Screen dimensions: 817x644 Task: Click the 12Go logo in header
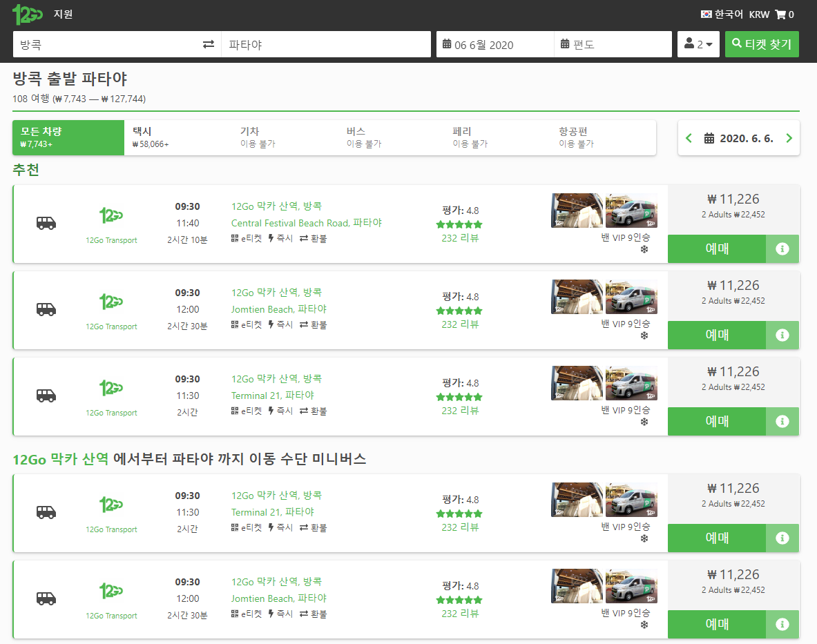(x=27, y=14)
